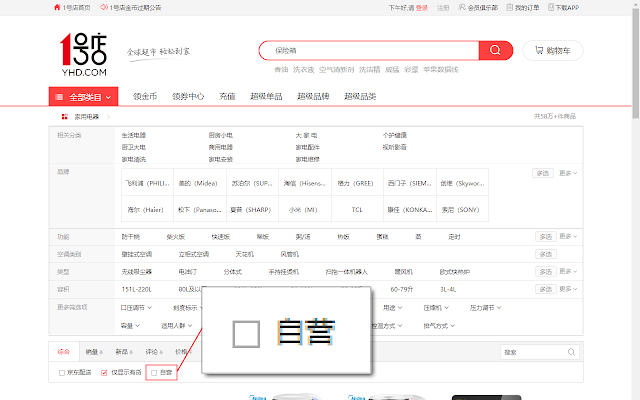The width and height of the screenshot is (640, 400).
Task: Toggle the 京东配送 checkbox
Action: (x=62, y=373)
